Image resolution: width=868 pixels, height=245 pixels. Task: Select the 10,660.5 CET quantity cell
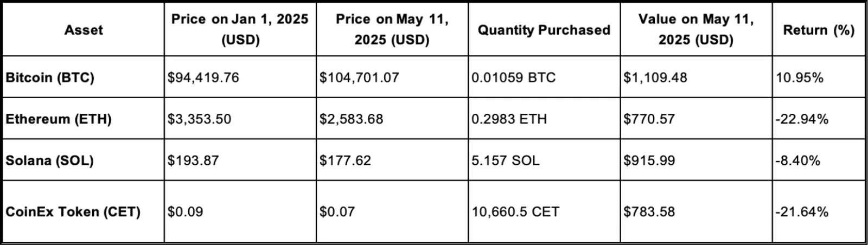pyautogui.click(x=544, y=211)
